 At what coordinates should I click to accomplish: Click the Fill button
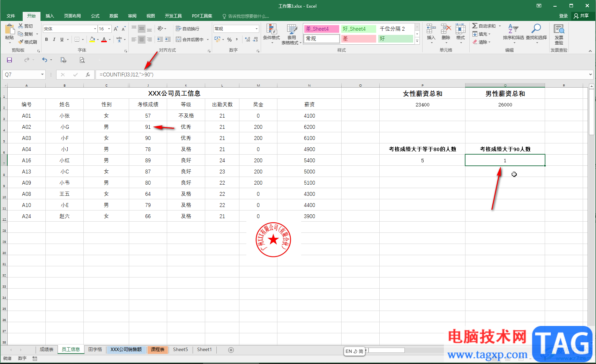point(482,34)
